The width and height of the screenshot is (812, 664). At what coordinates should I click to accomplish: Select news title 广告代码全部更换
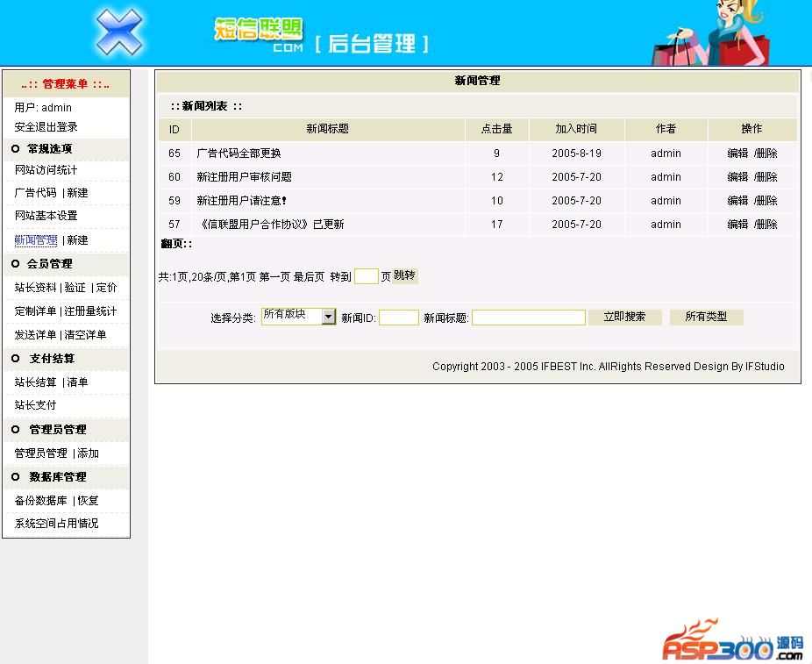click(x=239, y=154)
